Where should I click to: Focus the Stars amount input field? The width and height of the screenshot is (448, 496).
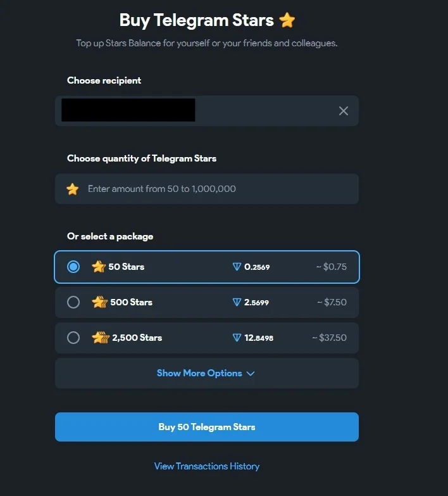[215, 189]
